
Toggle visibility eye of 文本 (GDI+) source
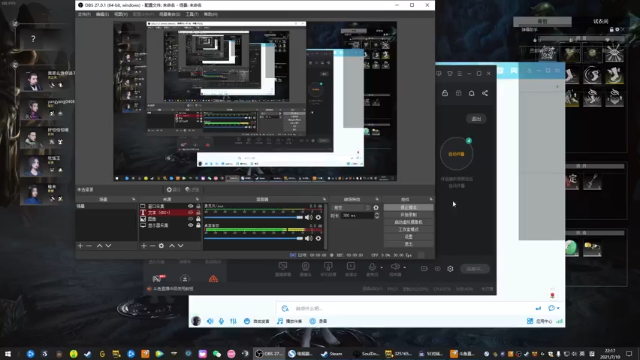(191, 213)
